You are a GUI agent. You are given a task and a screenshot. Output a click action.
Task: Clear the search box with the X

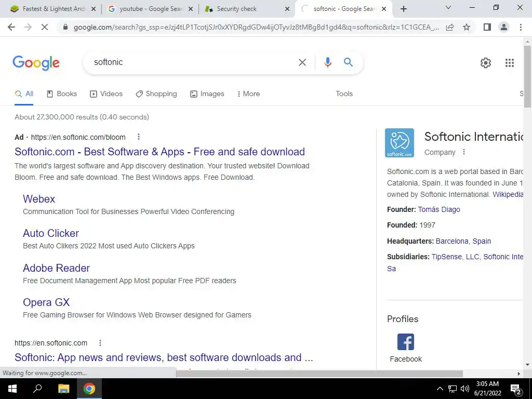(x=302, y=62)
